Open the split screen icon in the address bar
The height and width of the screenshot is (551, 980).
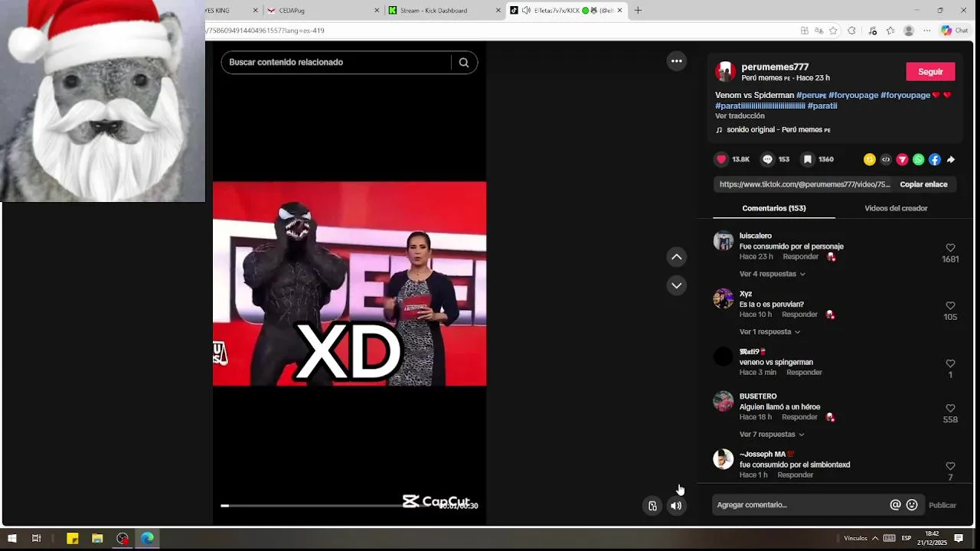click(804, 31)
